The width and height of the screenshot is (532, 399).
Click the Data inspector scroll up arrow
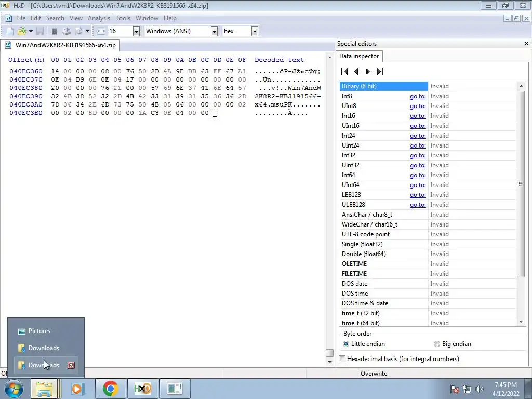pyautogui.click(x=521, y=86)
